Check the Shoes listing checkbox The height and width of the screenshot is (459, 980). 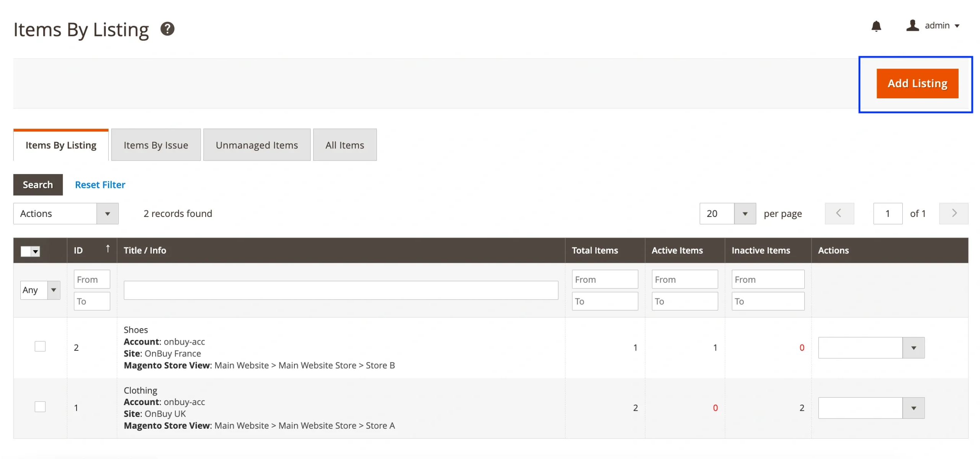40,347
